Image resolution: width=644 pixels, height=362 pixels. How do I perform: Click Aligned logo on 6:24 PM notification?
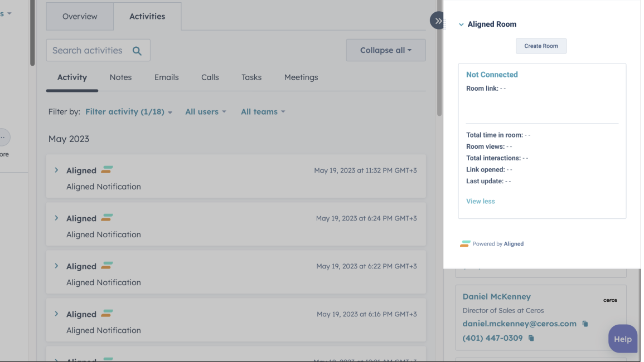107,218
